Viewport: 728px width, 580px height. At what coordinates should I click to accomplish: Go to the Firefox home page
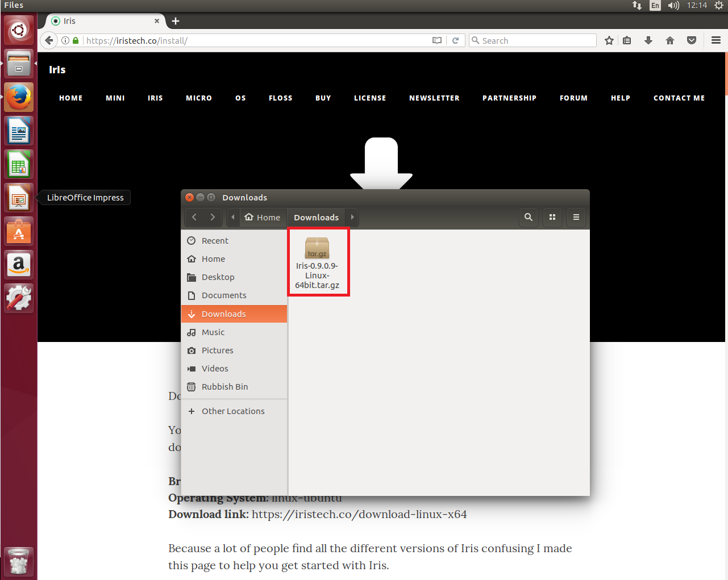click(x=670, y=40)
